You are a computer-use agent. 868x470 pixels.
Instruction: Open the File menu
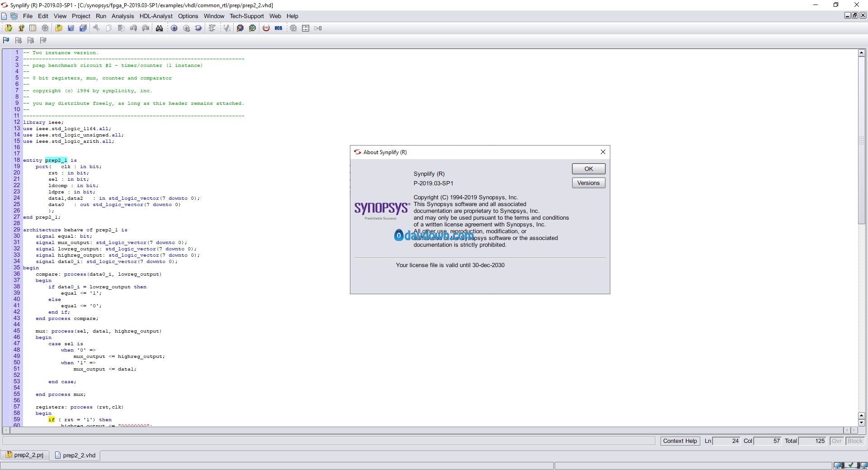(x=28, y=16)
